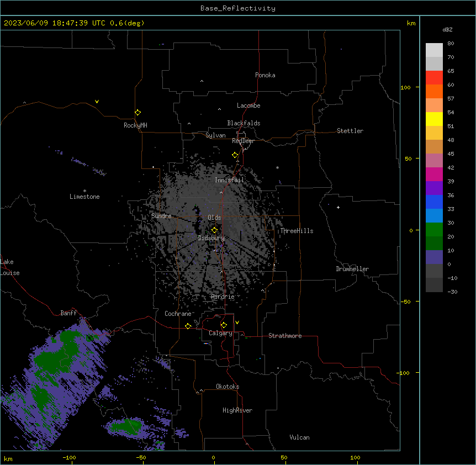Click the dBZ legend heading

pos(447,29)
